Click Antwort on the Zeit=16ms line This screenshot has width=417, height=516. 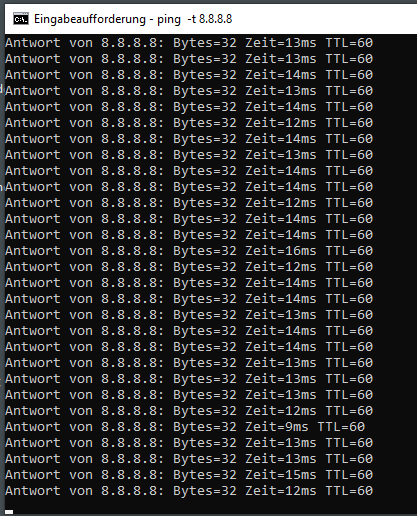pos(33,251)
